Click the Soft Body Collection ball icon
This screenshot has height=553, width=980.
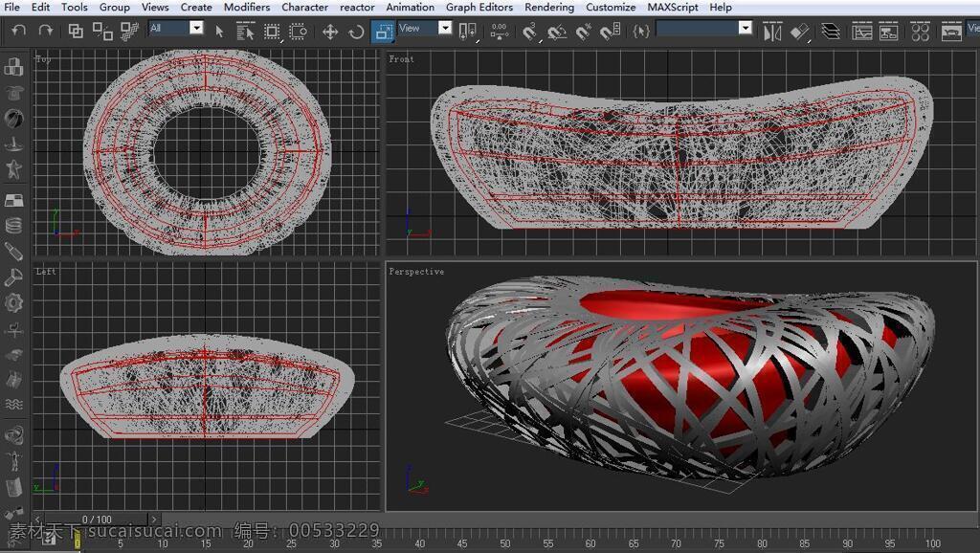(x=13, y=118)
